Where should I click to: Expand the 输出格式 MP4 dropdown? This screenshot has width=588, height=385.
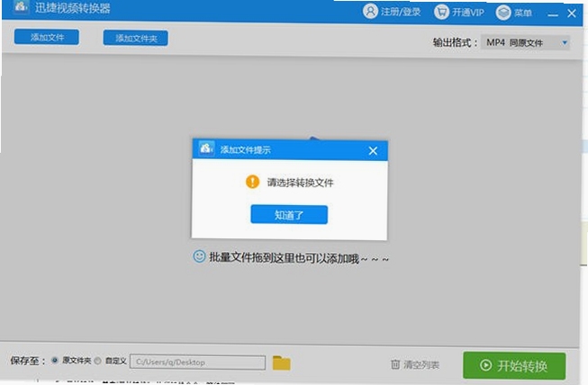click(x=525, y=42)
